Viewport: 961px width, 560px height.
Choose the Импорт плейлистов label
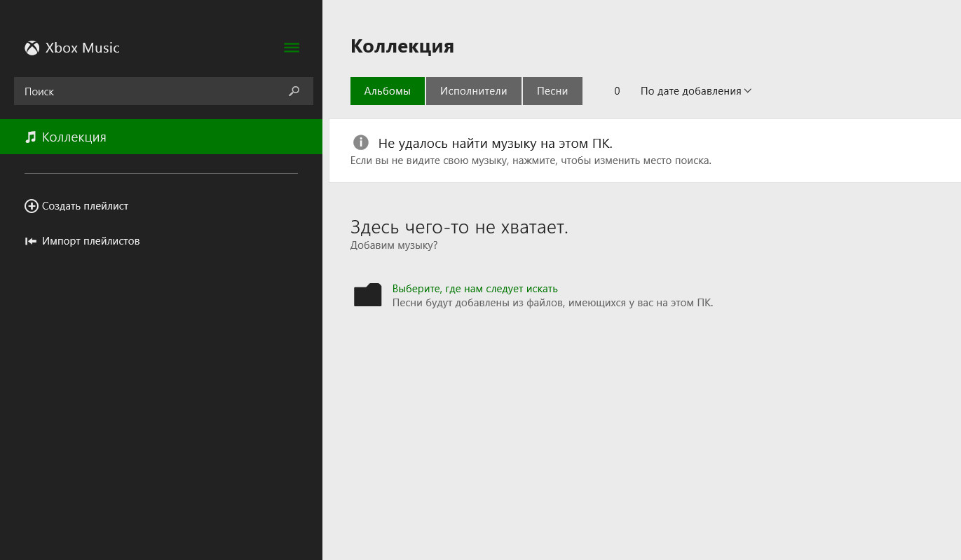click(x=90, y=241)
